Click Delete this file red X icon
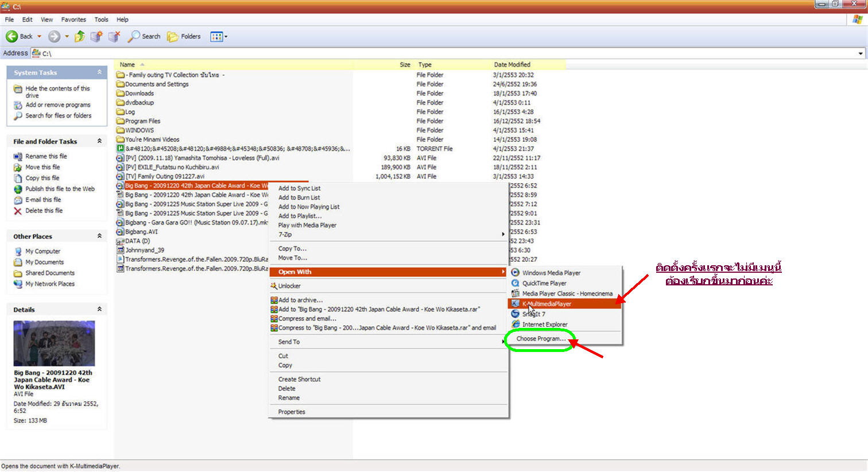This screenshot has width=868, height=472. point(18,211)
